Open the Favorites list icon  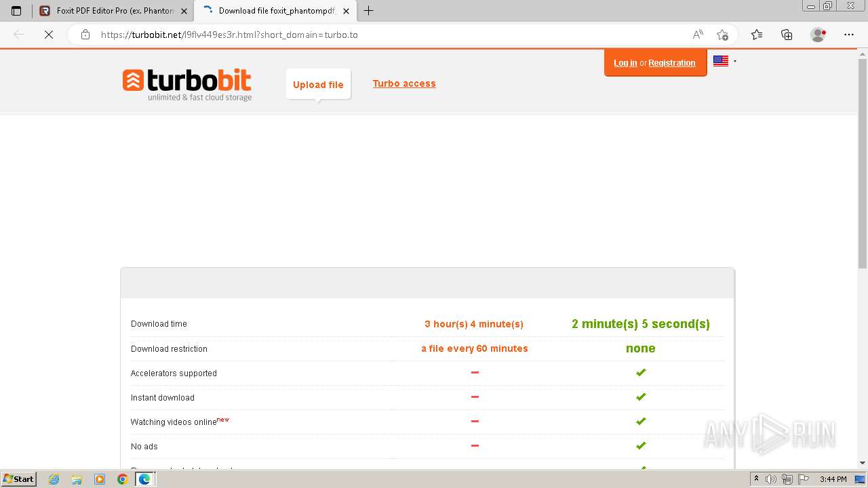(x=756, y=35)
